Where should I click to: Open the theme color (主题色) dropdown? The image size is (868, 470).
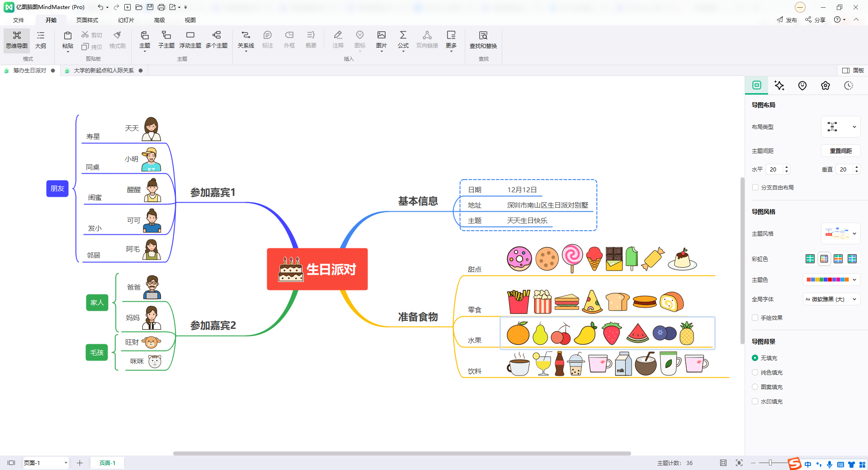[x=831, y=280]
